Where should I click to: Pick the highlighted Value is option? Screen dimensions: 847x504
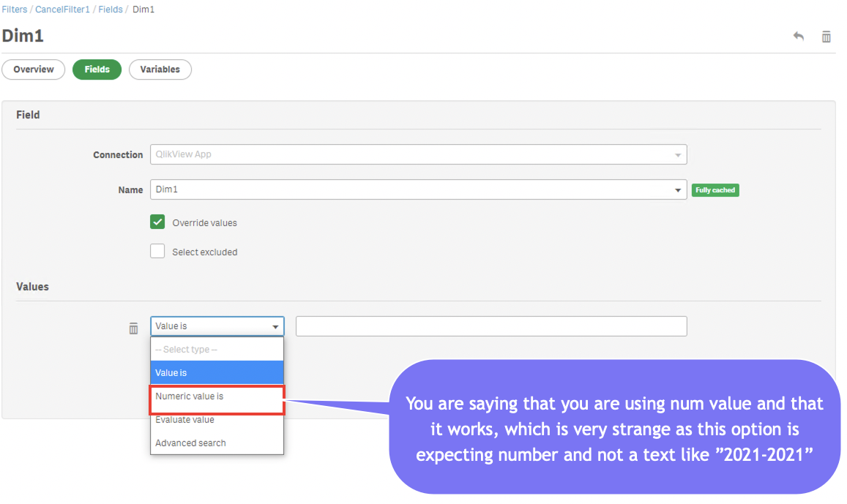point(217,373)
